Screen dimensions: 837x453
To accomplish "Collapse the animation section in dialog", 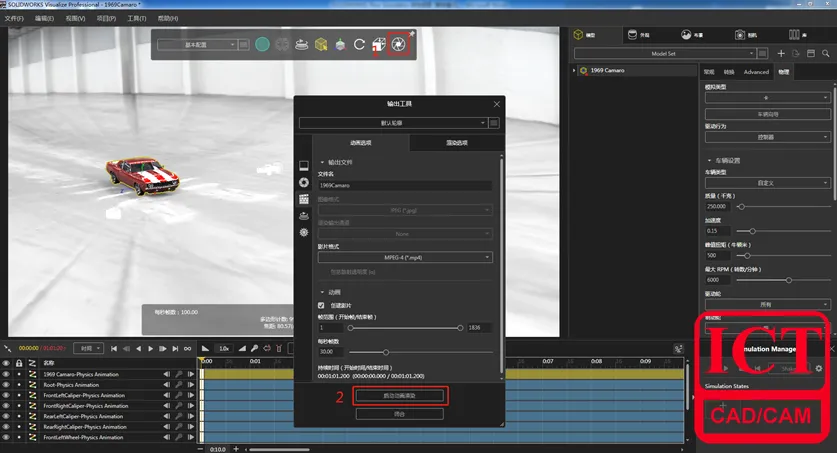I will click(322, 292).
